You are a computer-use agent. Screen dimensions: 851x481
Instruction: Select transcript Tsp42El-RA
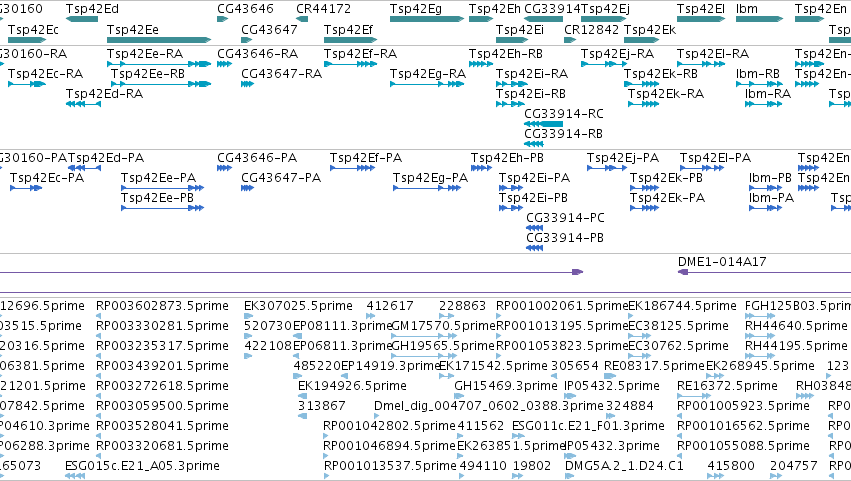(x=713, y=54)
